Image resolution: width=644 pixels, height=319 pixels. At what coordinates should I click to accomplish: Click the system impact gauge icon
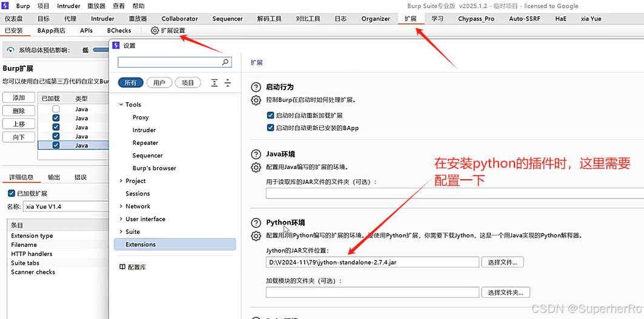tap(11, 50)
